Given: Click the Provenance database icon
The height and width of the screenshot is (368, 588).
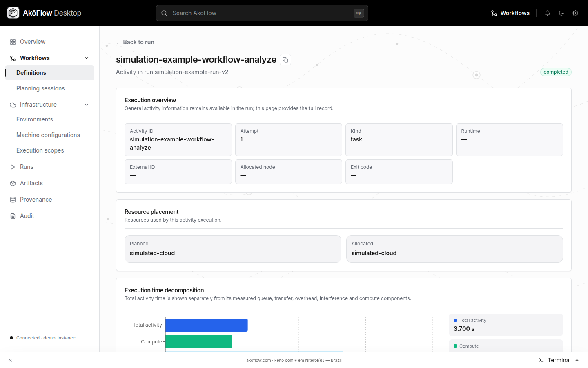Looking at the screenshot, I should pyautogui.click(x=13, y=200).
